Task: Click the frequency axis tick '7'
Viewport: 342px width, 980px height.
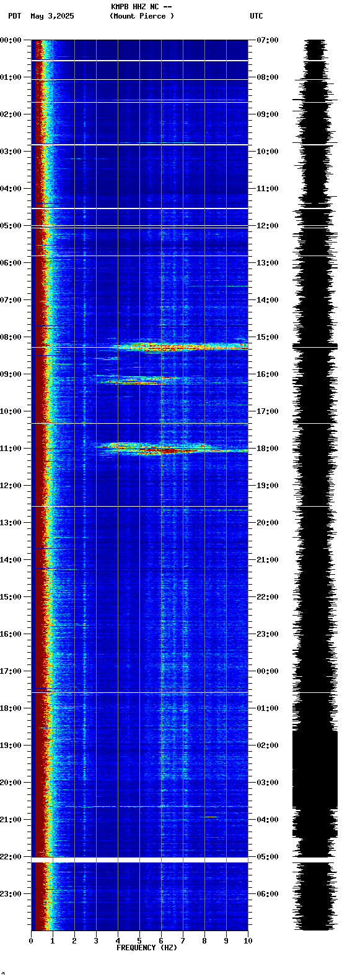Action: click(183, 941)
